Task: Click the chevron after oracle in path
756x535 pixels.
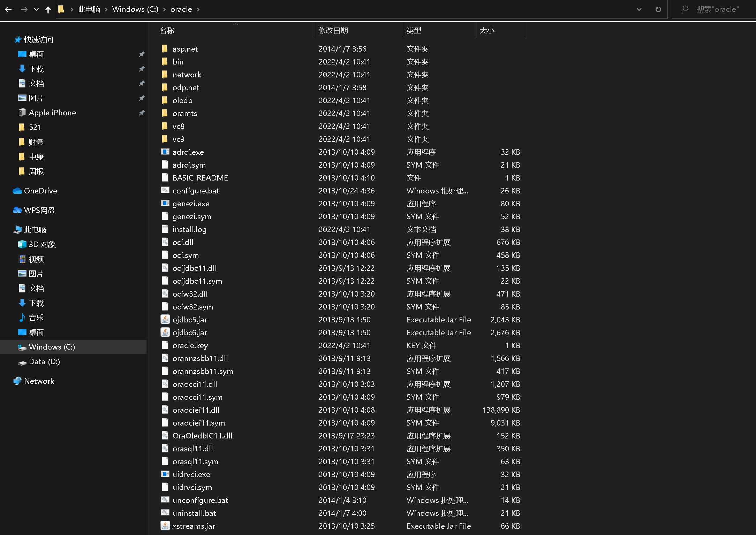Action: point(198,9)
